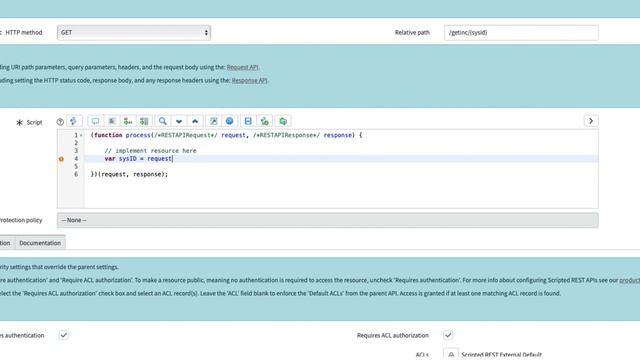Open search with the magnifier icon
This screenshot has height=360, width=640.
tap(162, 121)
